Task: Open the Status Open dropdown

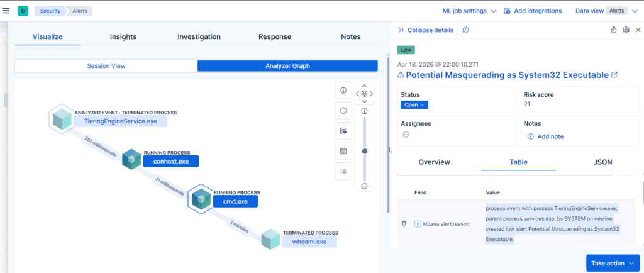Action: click(x=414, y=104)
